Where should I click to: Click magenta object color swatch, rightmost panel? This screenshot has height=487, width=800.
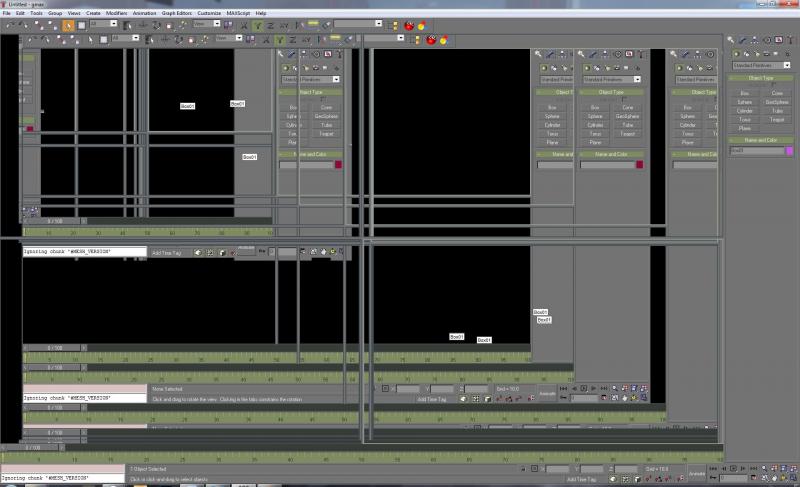click(789, 150)
